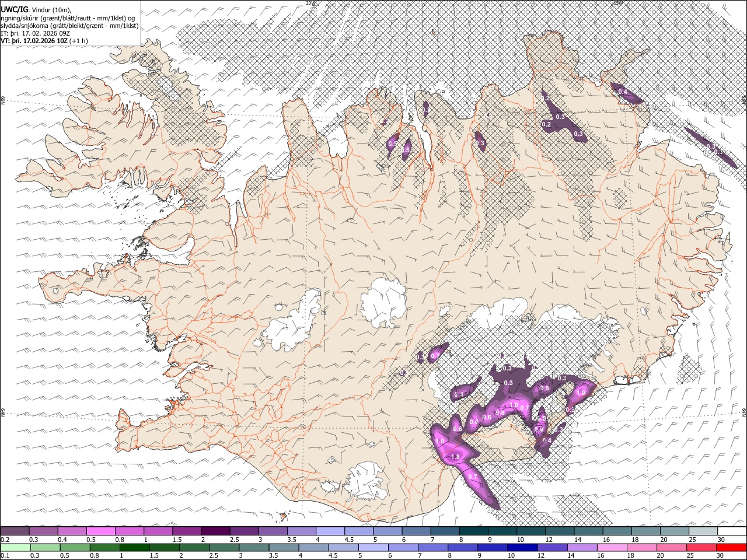Click the darkest purple swatch for 2–2.5
Screen dimensions: 747x560
click(x=215, y=531)
